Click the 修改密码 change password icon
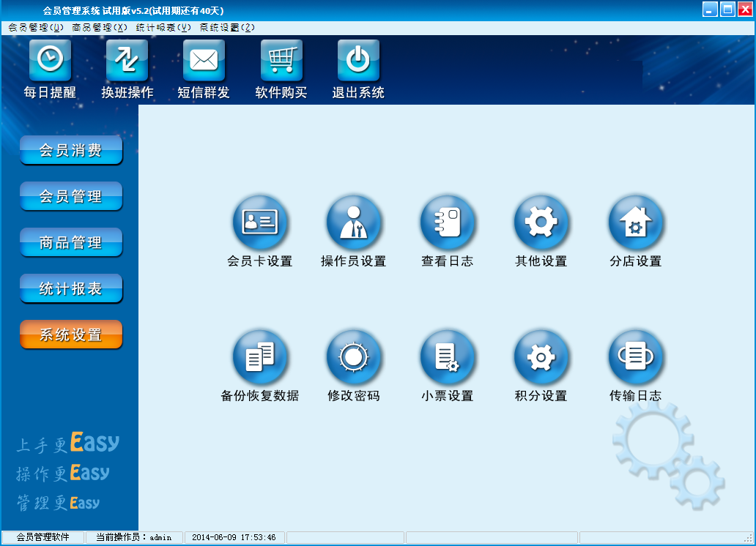Viewport: 756px width, 546px height. click(x=354, y=358)
